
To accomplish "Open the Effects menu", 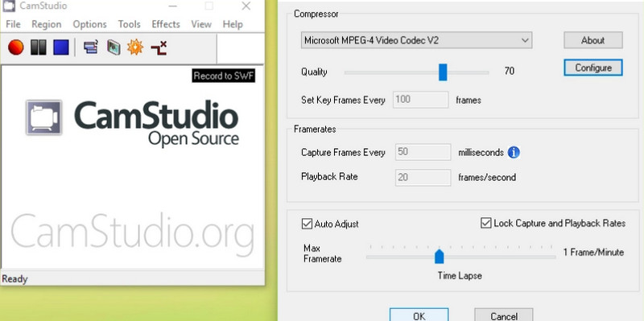I will (x=166, y=24).
